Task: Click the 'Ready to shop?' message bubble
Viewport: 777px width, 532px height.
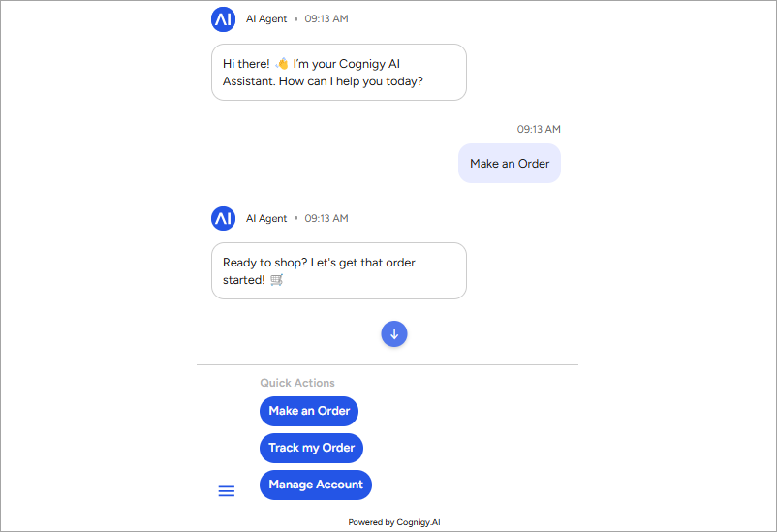Action: 339,270
